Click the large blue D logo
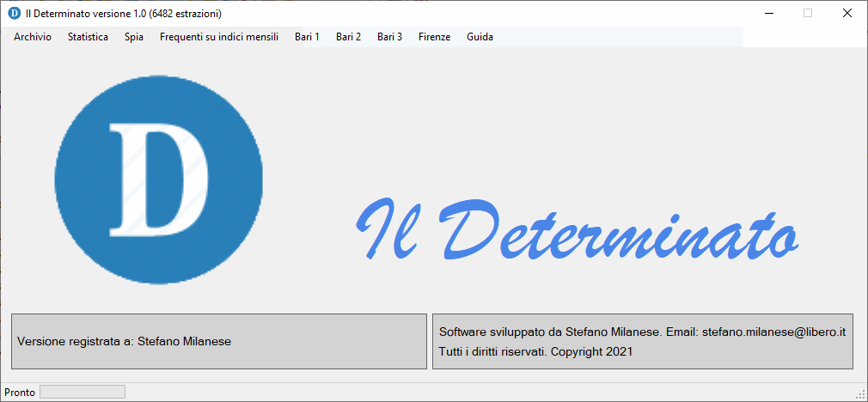This screenshot has height=402, width=868. point(158,180)
